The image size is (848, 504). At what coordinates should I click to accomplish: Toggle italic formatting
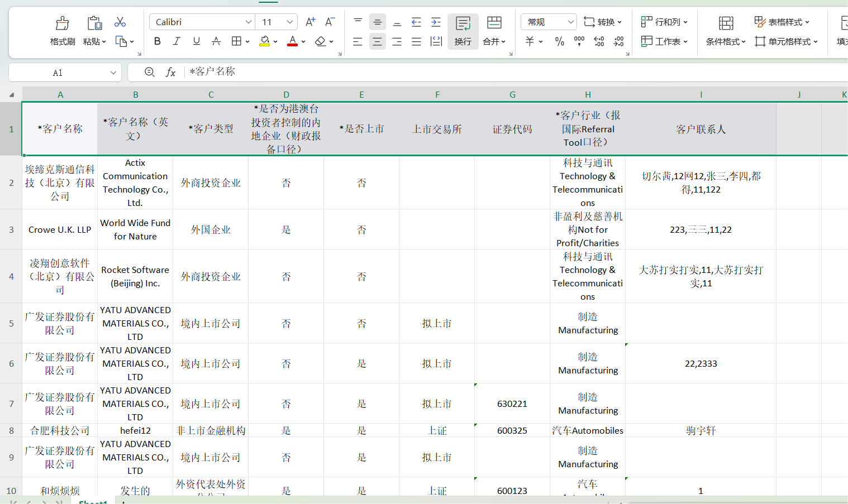(x=177, y=41)
